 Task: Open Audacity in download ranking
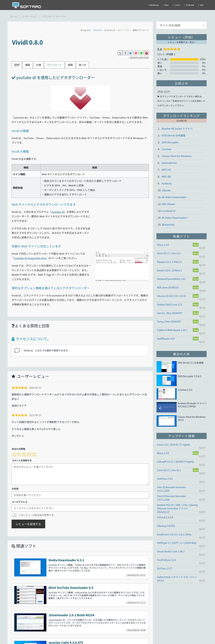167,184
